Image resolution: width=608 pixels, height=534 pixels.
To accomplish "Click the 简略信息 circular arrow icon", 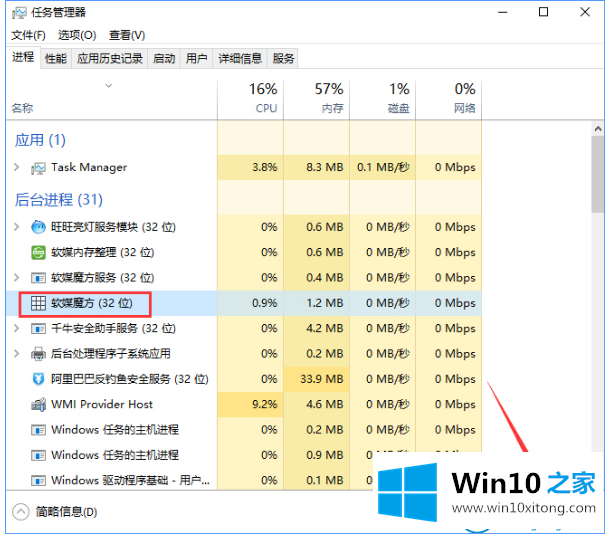I will click(21, 512).
